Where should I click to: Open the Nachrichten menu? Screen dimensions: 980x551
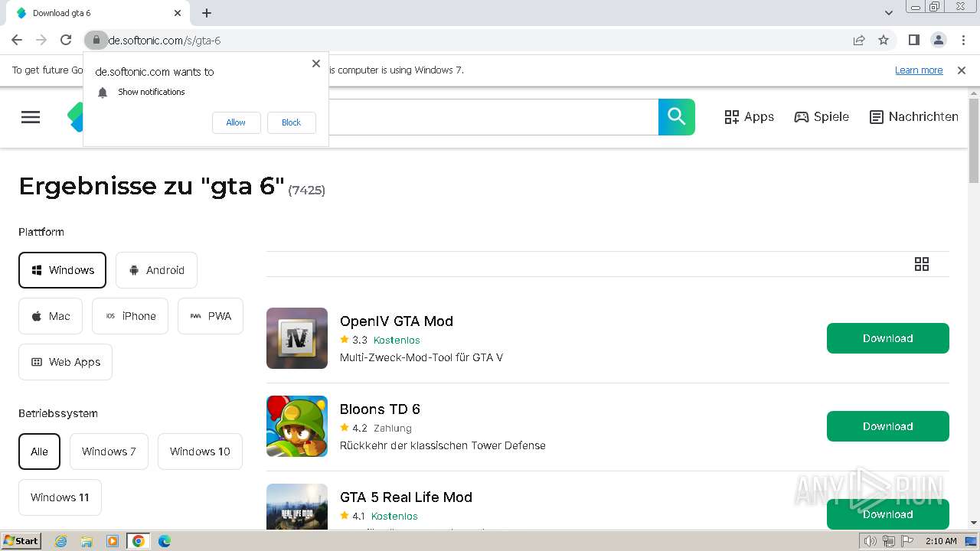point(914,117)
